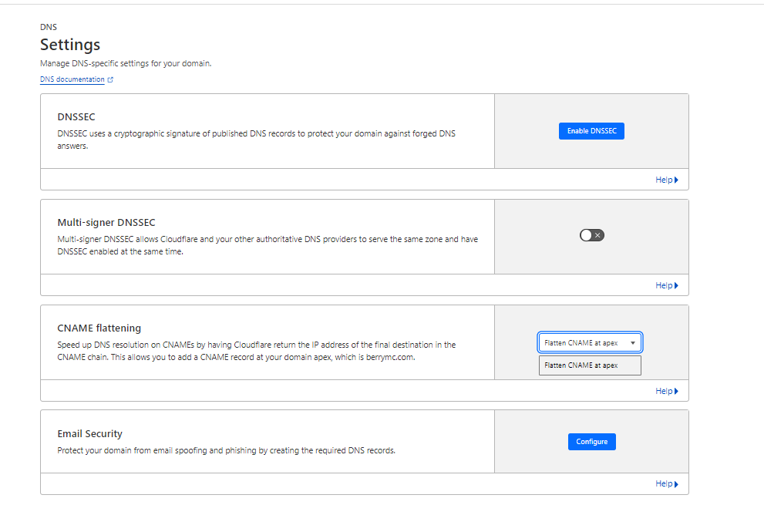Click the arrow icon beside Multi-signer DNSSEC Help
Image resolution: width=764 pixels, height=532 pixels.
point(676,285)
